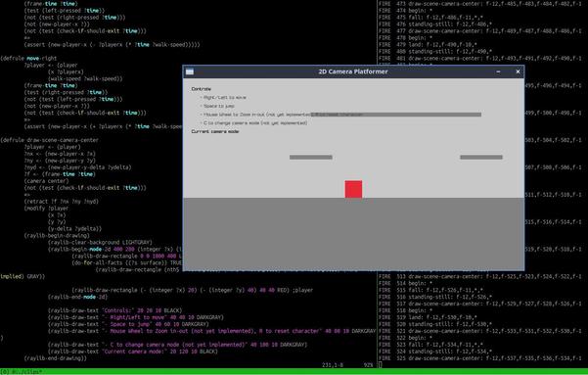Place cursor on the "defrule draw-scene-camera-center" line
Viewport: 588px width, 375px height.
click(50, 140)
